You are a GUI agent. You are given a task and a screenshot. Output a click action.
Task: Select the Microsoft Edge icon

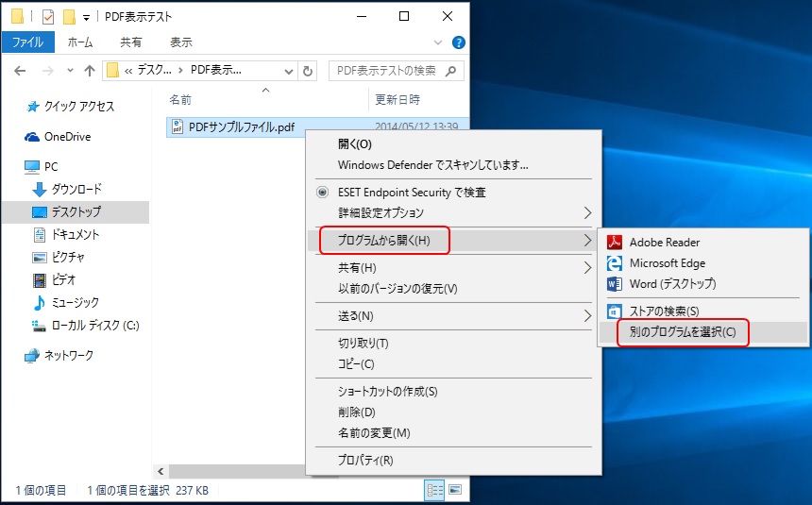613,263
